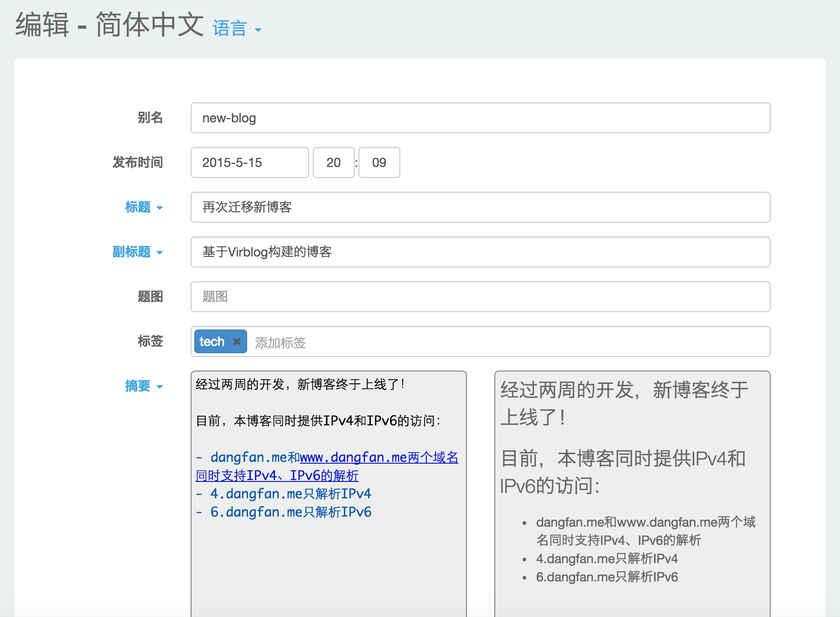Open the 副标题 label dropdown

pyautogui.click(x=137, y=252)
